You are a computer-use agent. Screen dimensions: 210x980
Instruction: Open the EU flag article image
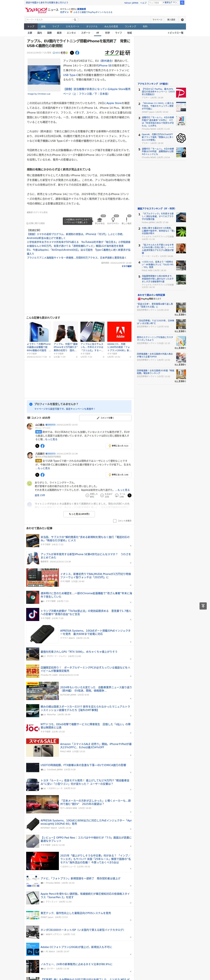(x=44, y=75)
